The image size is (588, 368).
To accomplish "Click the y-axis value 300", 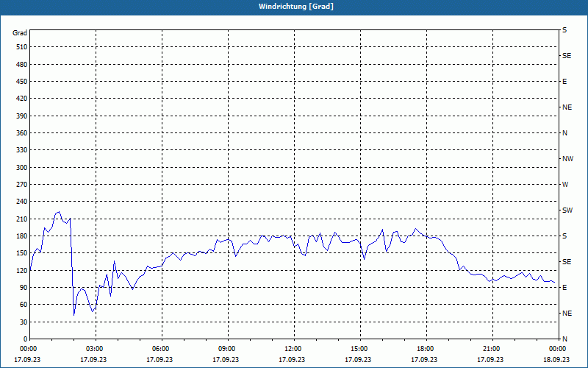I will [22, 168].
